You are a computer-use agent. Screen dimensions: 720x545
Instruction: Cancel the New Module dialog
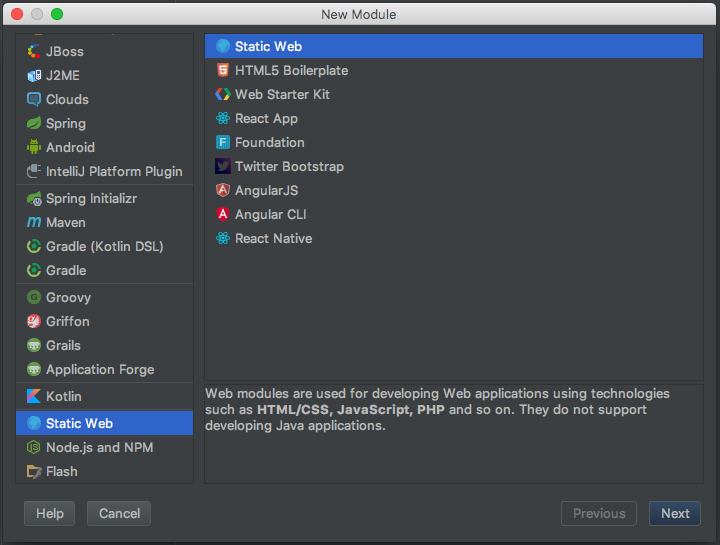[119, 513]
